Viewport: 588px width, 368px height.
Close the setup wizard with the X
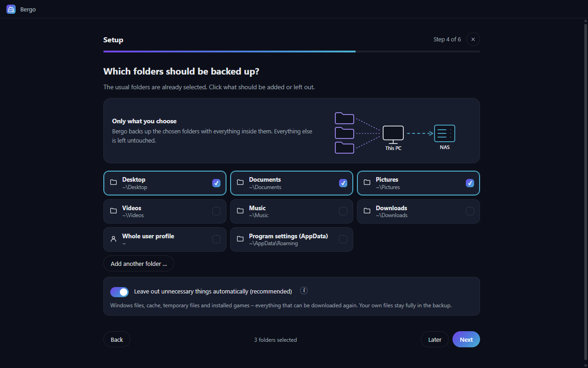coord(473,40)
